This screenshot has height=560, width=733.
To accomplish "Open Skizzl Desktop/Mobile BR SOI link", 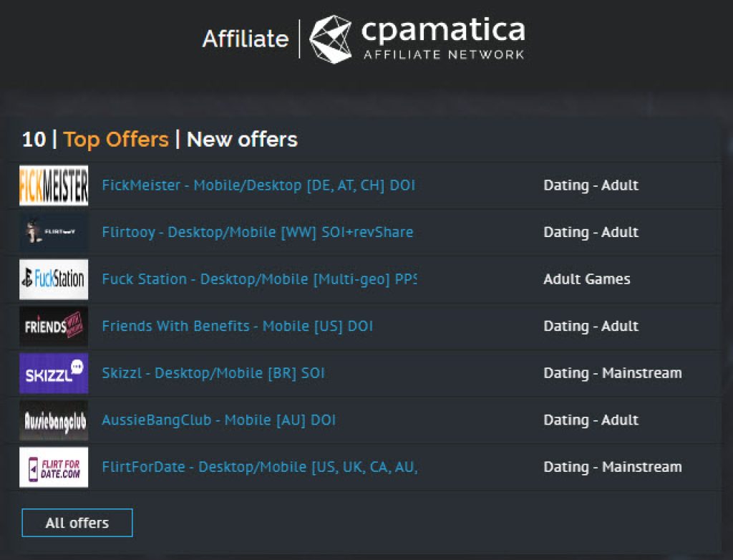I will [x=213, y=373].
